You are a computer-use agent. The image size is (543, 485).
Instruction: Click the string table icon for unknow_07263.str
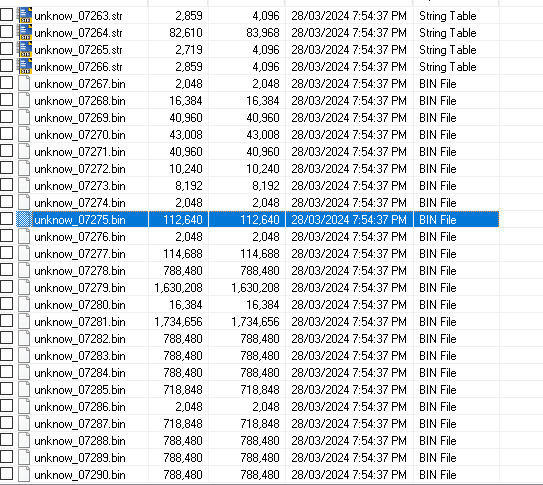click(24, 15)
